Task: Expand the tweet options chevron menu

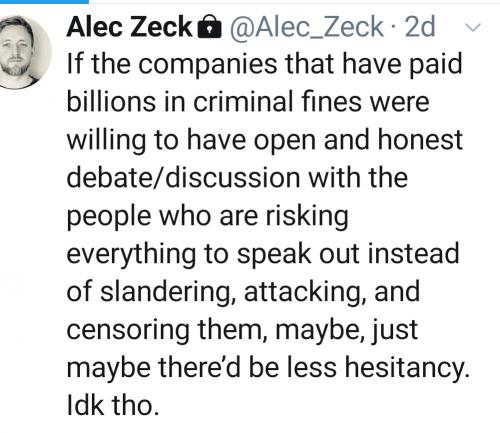Action: point(473,28)
